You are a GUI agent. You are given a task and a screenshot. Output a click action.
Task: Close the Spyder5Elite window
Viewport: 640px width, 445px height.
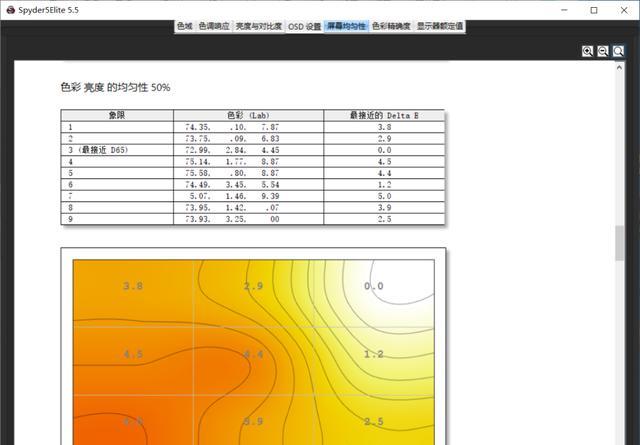[x=624, y=10]
